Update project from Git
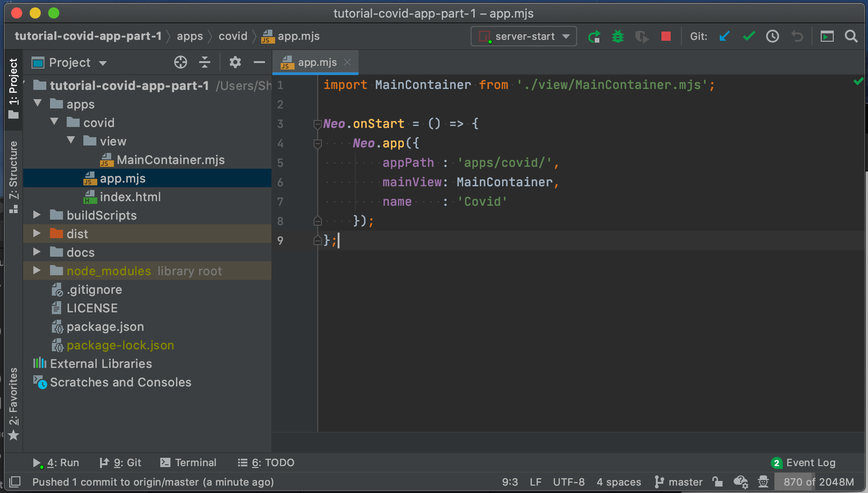This screenshot has height=493, width=868. point(724,36)
